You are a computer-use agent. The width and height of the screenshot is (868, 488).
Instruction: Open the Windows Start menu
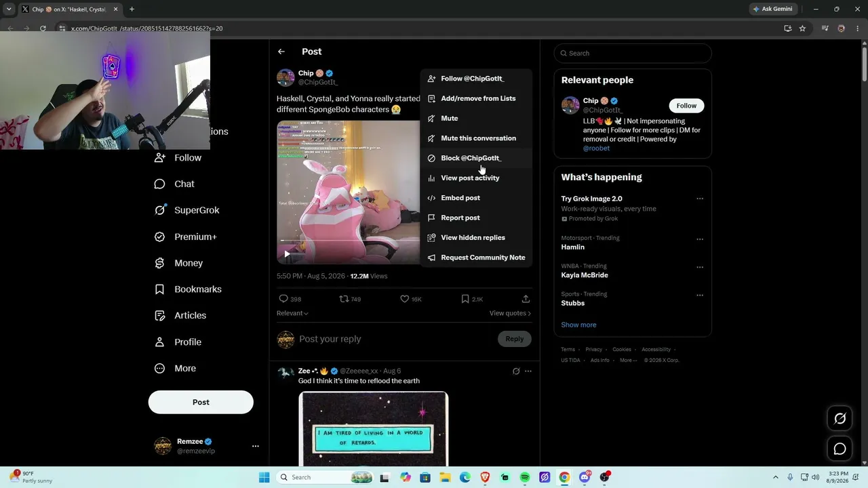264,477
